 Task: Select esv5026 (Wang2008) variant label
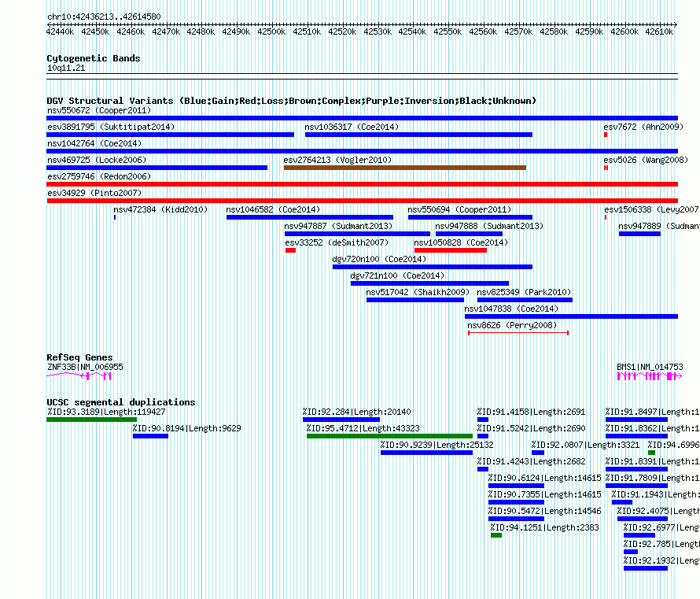646,160
